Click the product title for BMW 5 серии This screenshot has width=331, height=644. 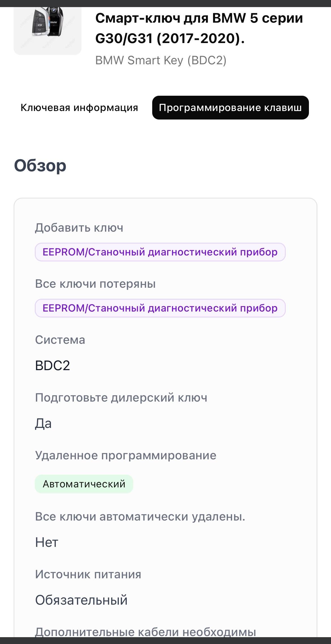pos(199,28)
